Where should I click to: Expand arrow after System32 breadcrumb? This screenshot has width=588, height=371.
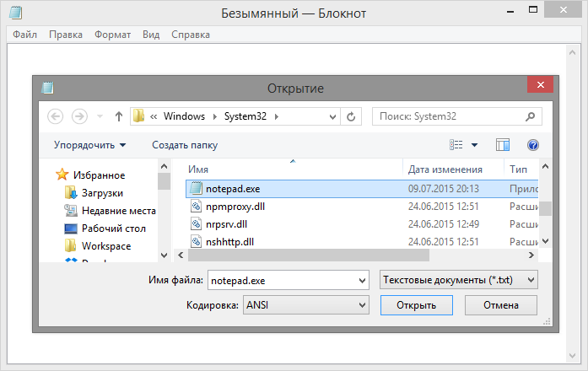pos(277,117)
